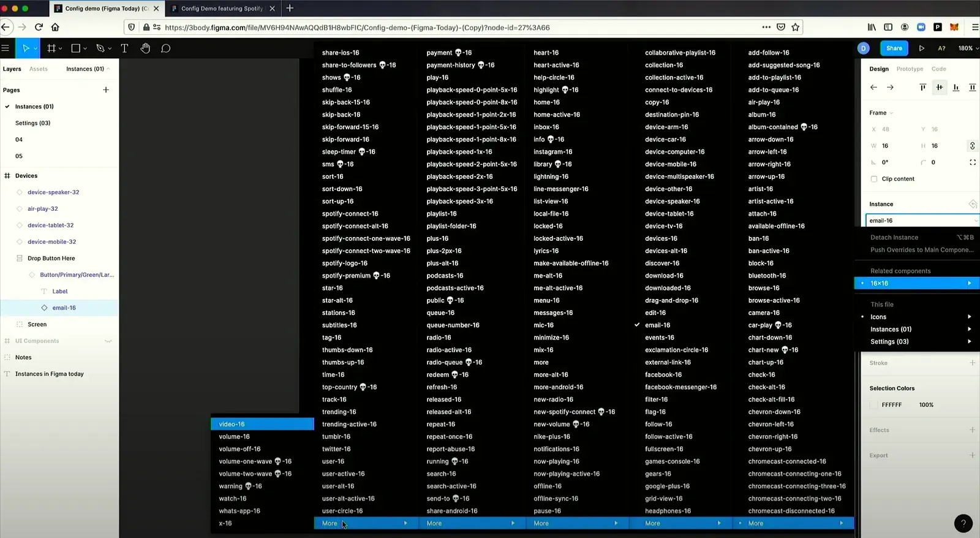The height and width of the screenshot is (538, 980).
Task: Toggle constrain proportions next to height field
Action: (972, 146)
